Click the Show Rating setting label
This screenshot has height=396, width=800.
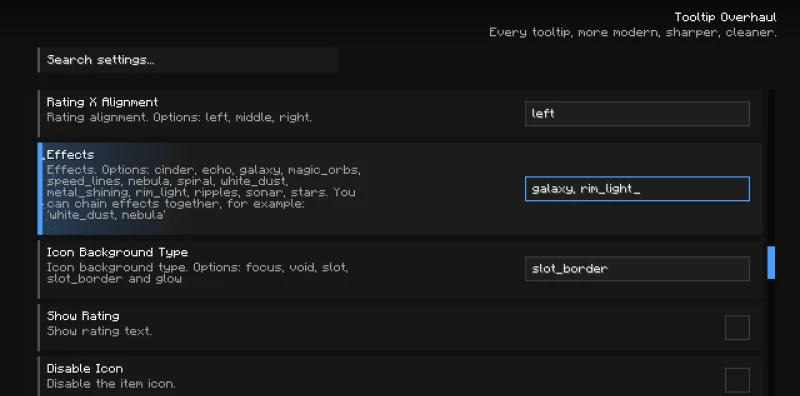83,316
